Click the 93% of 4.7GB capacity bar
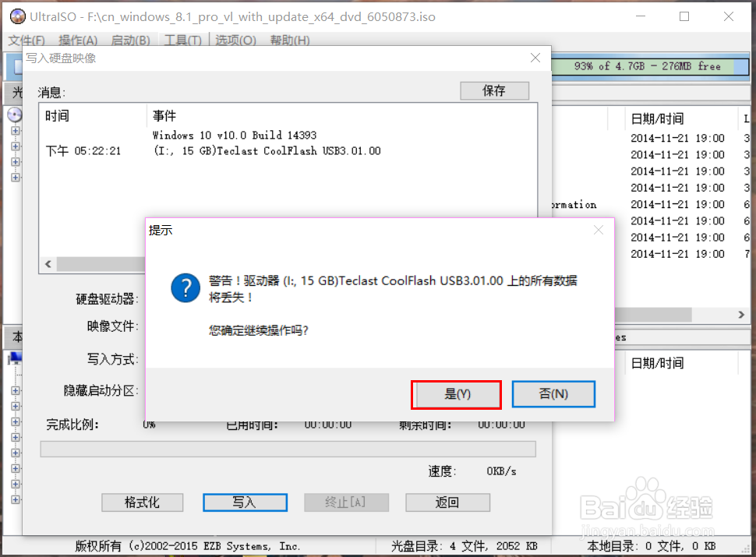756x557 pixels. click(650, 66)
